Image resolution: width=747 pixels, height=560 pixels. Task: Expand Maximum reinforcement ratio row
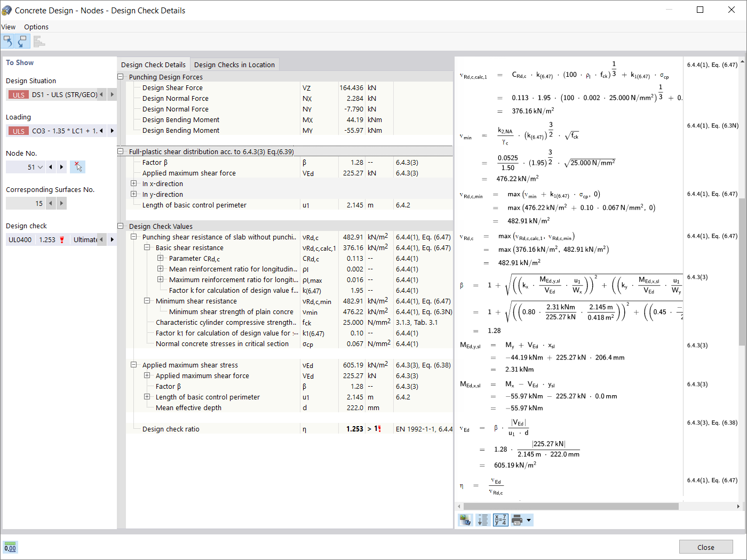[x=161, y=279]
